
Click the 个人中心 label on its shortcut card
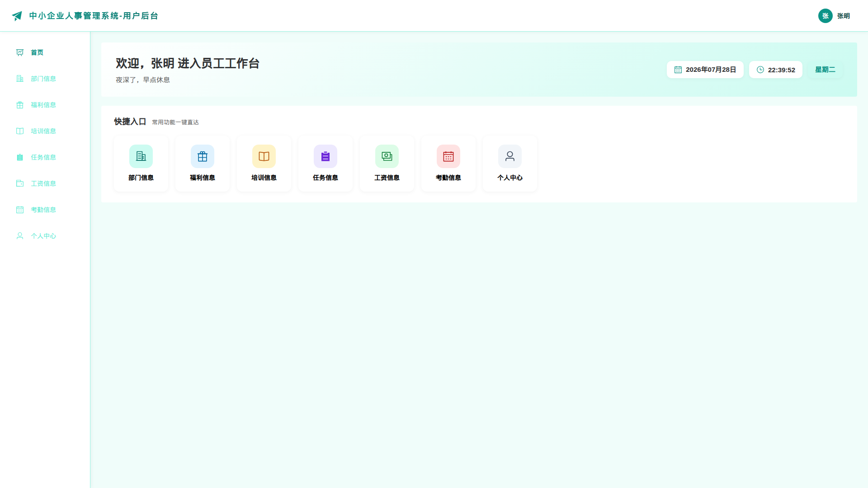510,178
